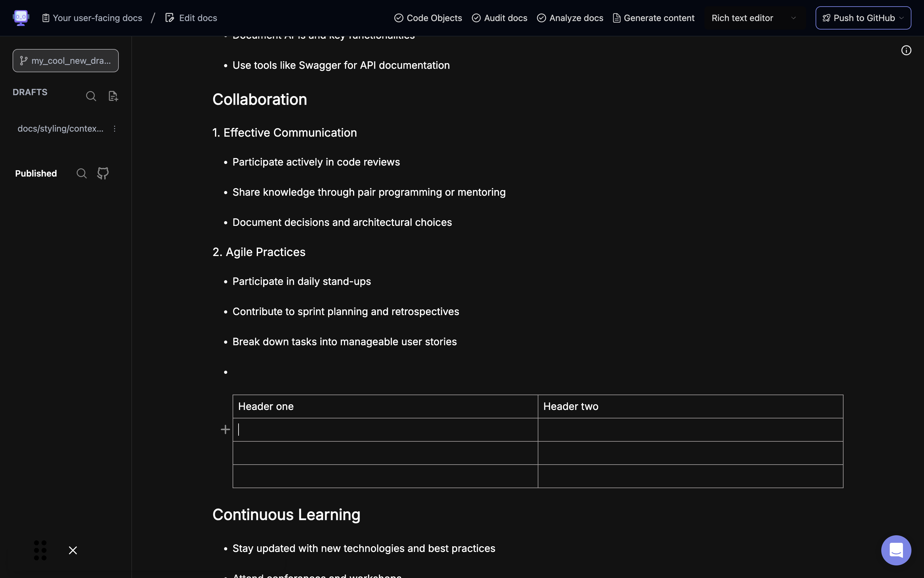
Task: Expand the Push to GitHub chevron
Action: pyautogui.click(x=901, y=18)
